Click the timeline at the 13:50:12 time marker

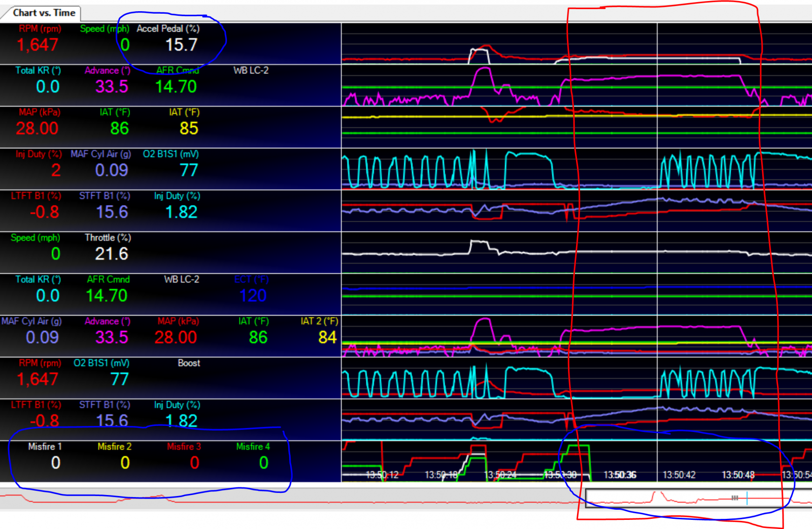point(382,475)
